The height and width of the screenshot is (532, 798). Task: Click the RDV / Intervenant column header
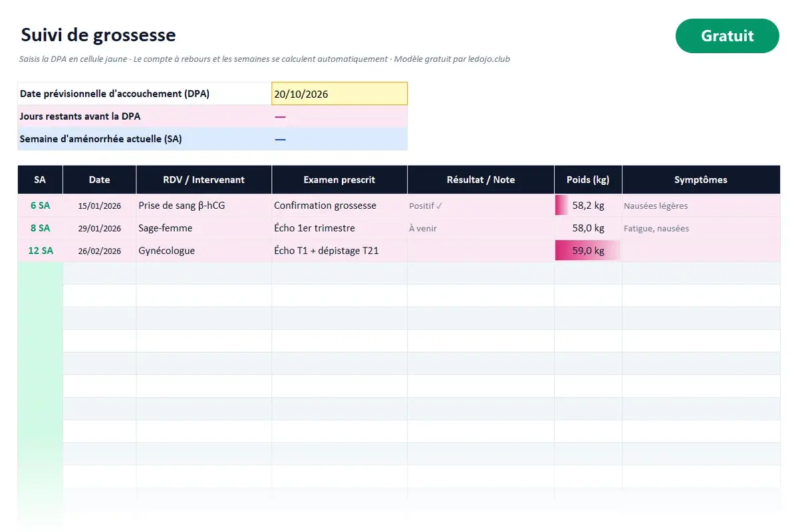204,180
